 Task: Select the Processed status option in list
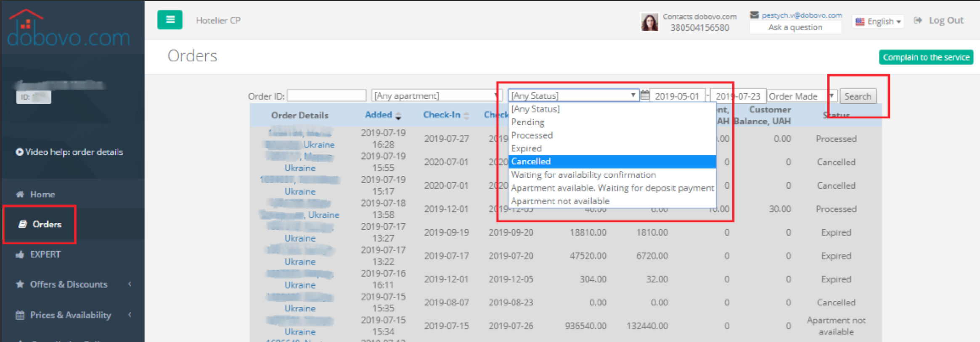612,135
